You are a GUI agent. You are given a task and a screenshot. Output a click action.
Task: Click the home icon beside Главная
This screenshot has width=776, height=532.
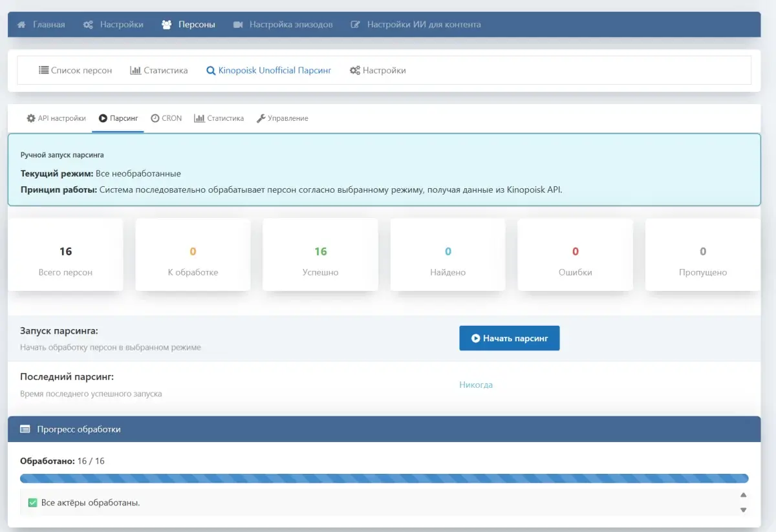click(x=21, y=25)
